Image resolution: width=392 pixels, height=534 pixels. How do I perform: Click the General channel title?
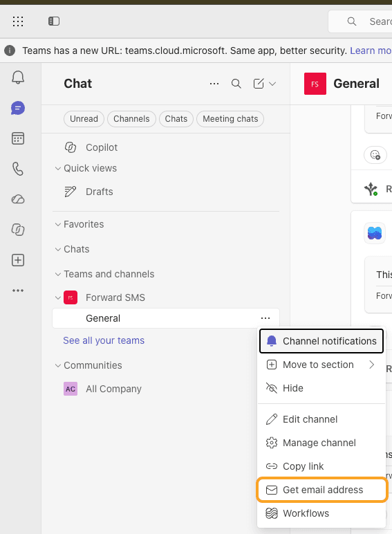[356, 84]
